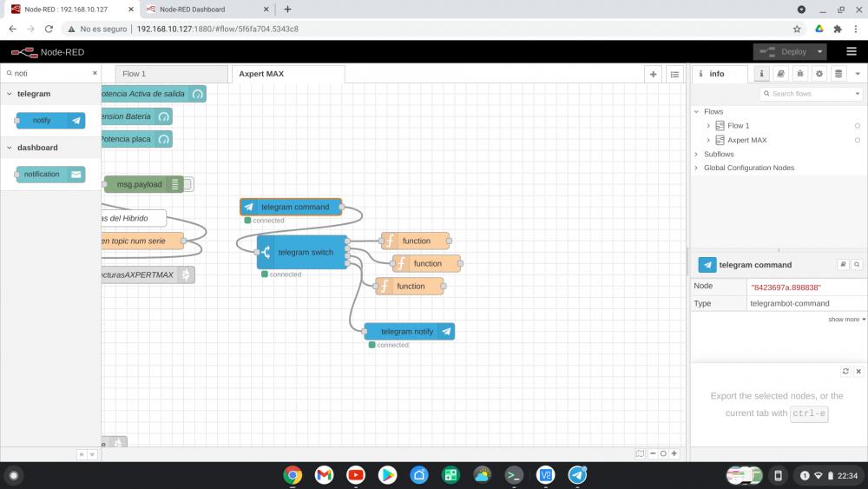Screen dimensions: 868x489
Task: Select the telegram switch node
Action: 302,252
